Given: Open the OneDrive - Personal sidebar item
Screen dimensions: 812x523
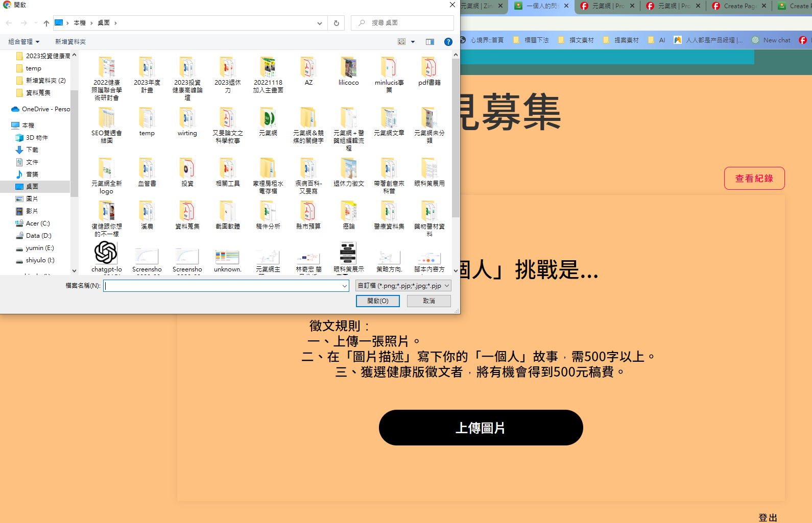Looking at the screenshot, I should [x=41, y=109].
